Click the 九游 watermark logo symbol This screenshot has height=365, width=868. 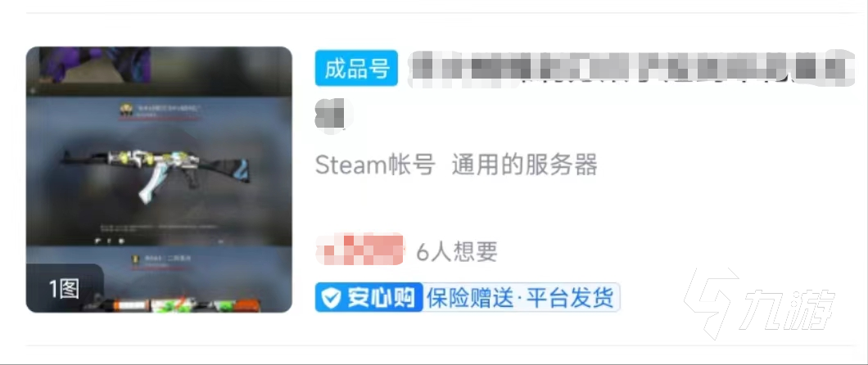[712, 303]
